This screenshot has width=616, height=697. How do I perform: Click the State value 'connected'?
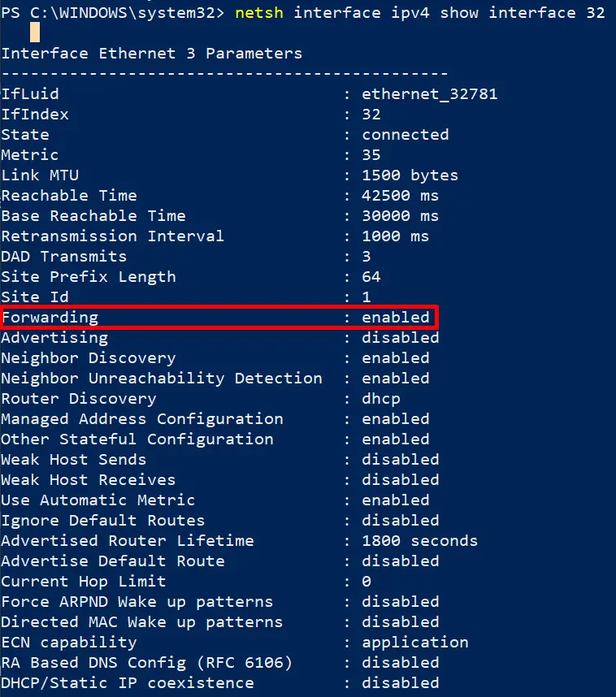pyautogui.click(x=405, y=135)
